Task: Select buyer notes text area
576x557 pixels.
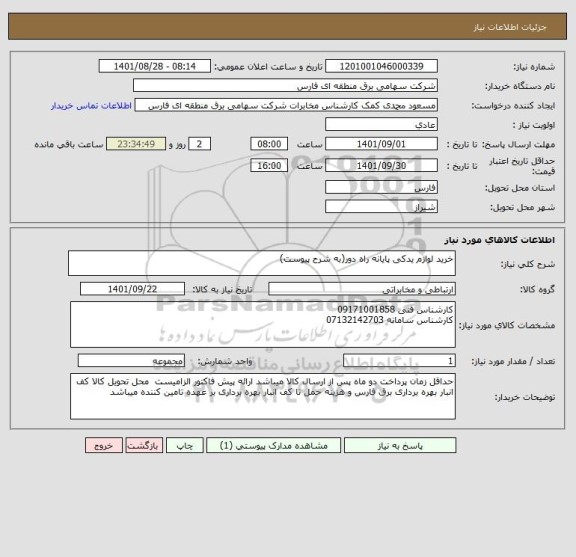Action: pyautogui.click(x=263, y=396)
